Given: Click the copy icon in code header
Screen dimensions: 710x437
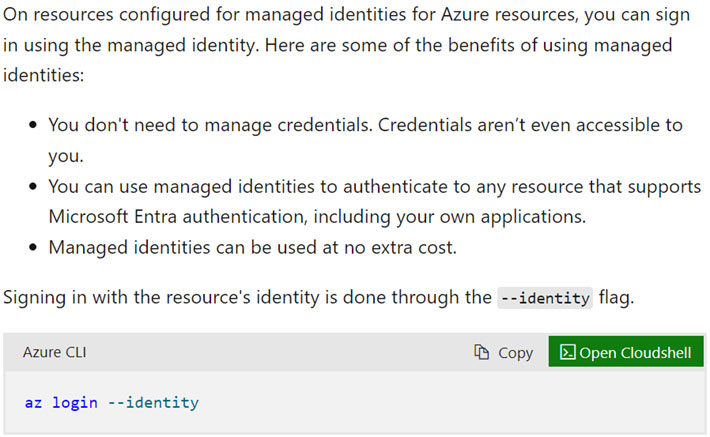Looking at the screenshot, I should pos(482,352).
